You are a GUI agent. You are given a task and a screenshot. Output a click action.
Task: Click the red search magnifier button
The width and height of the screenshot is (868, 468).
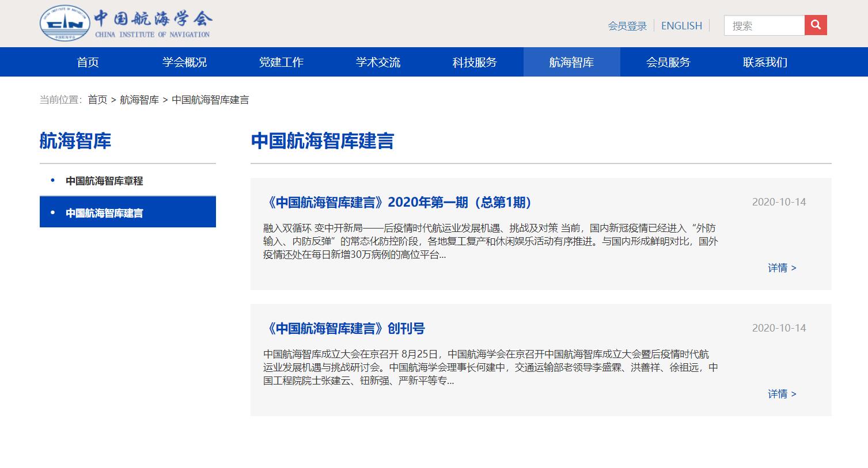(x=816, y=25)
